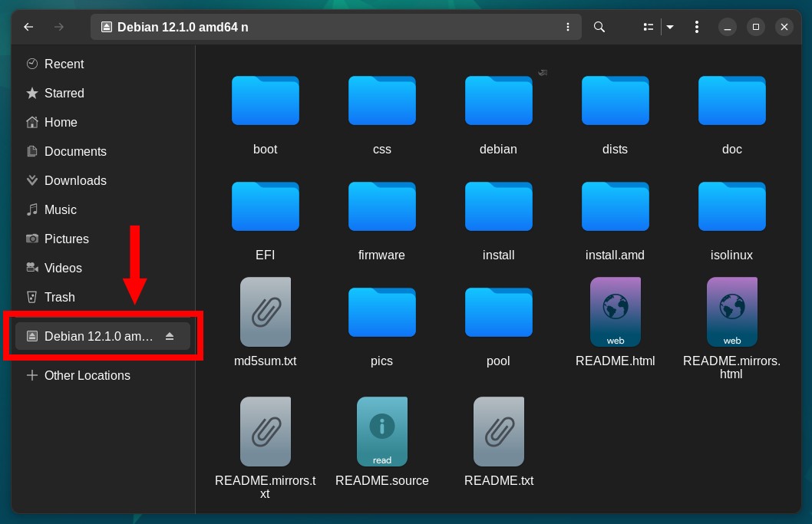Viewport: 812px width, 524px height.
Task: Select the css folder icon
Action: click(382, 101)
